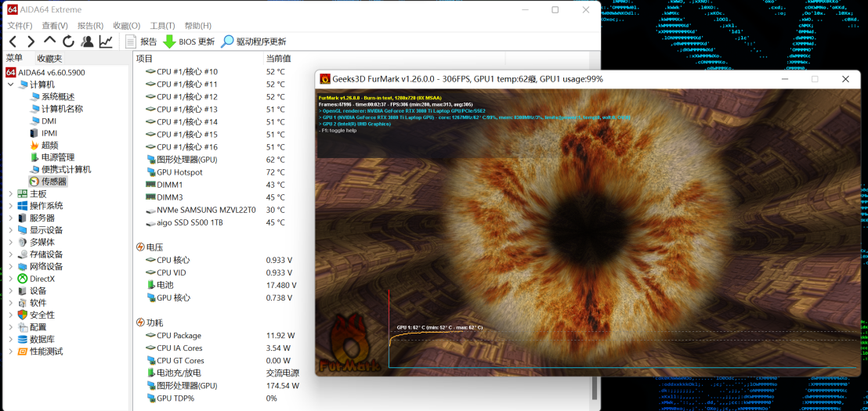Click BIOS 更新 green arrow button
Image resolution: width=868 pixels, height=411 pixels.
(x=189, y=41)
